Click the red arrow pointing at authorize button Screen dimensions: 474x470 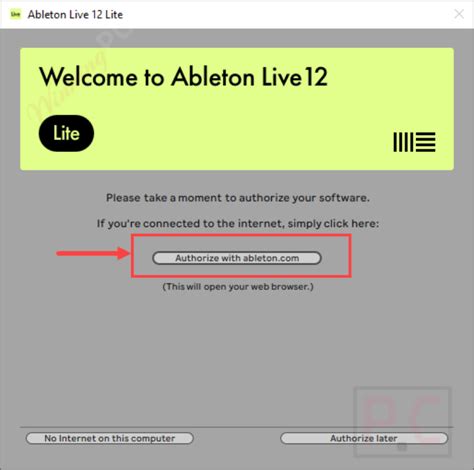click(x=93, y=253)
